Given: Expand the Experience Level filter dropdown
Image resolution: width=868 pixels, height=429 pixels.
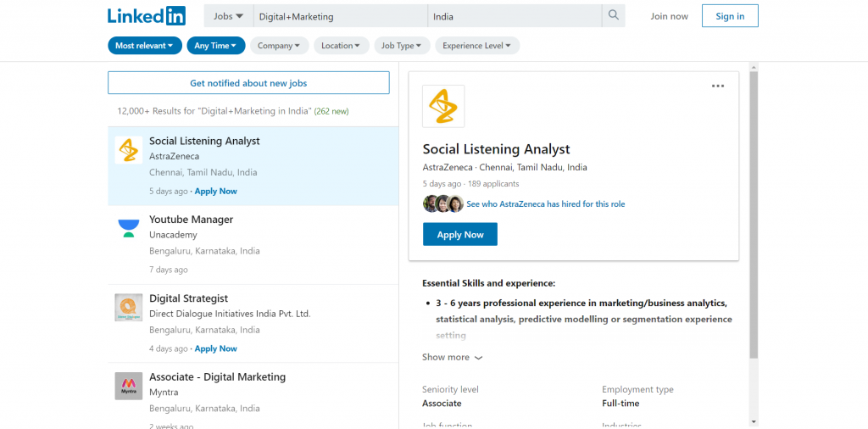Looking at the screenshot, I should pyautogui.click(x=477, y=46).
